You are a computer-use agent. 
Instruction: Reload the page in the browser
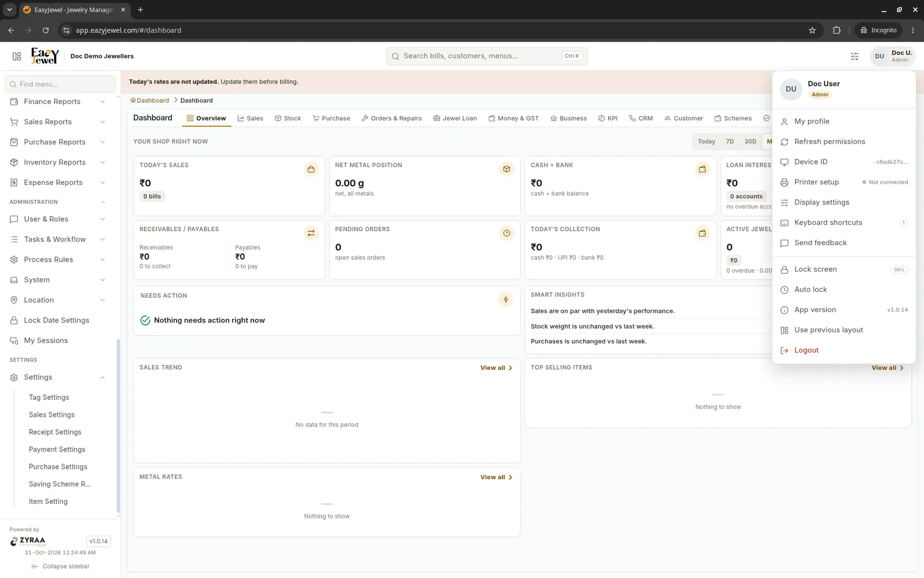[46, 30]
